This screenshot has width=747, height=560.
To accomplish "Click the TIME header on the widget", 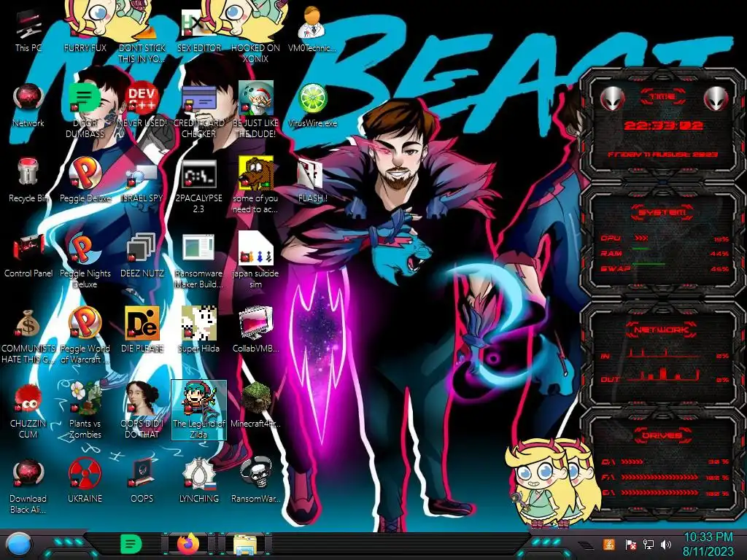I will 662,97.
